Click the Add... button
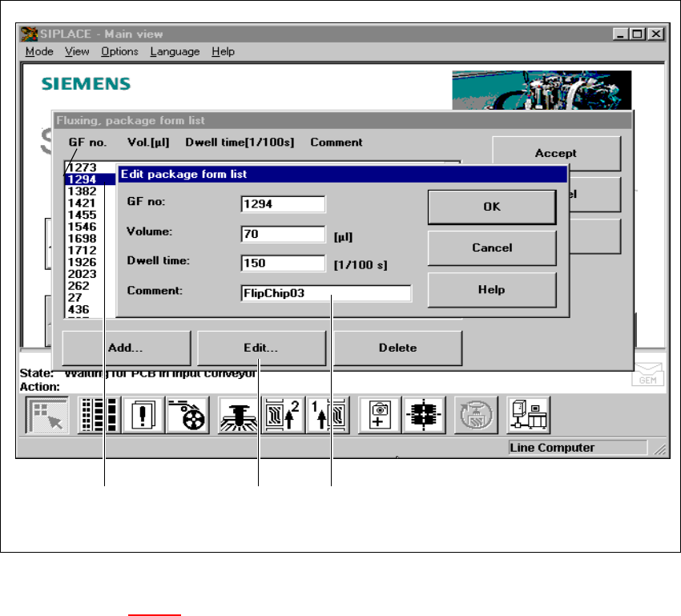The width and height of the screenshot is (681, 616). point(126,348)
